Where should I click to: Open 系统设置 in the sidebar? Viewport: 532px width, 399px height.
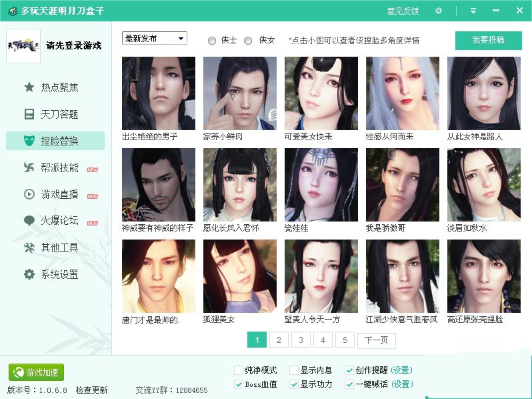click(55, 274)
